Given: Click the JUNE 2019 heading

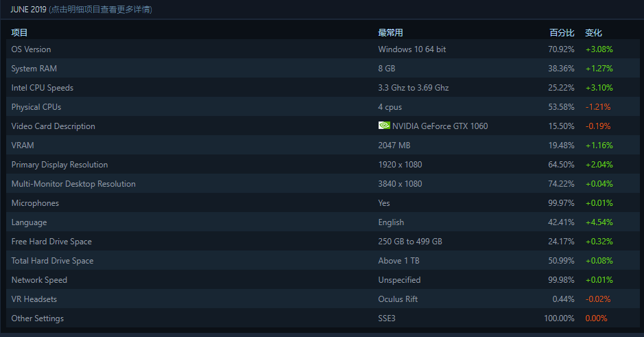Looking at the screenshot, I should pyautogui.click(x=28, y=10).
